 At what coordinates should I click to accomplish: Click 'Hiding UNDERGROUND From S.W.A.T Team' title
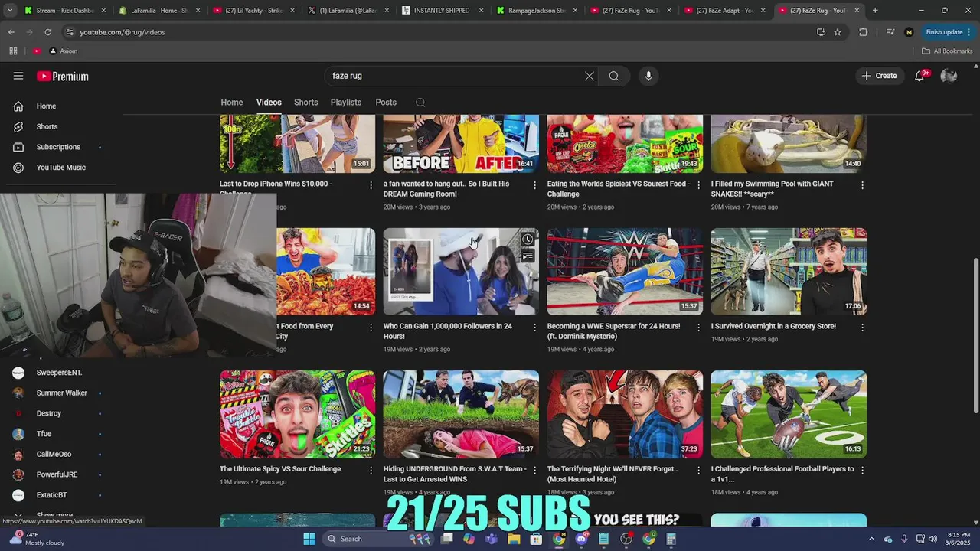pyautogui.click(x=455, y=474)
